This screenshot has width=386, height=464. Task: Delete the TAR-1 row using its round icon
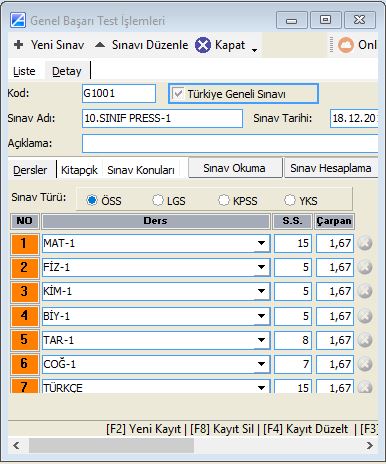[x=365, y=340]
